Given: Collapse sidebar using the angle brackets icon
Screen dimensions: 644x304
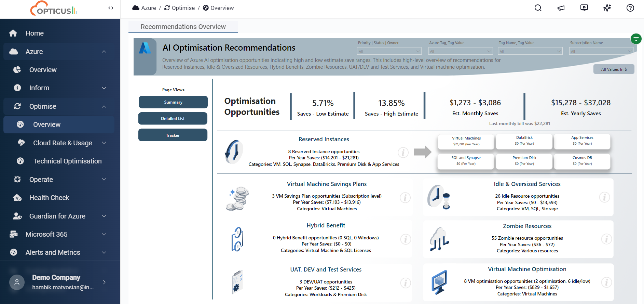Looking at the screenshot, I should 111,8.
